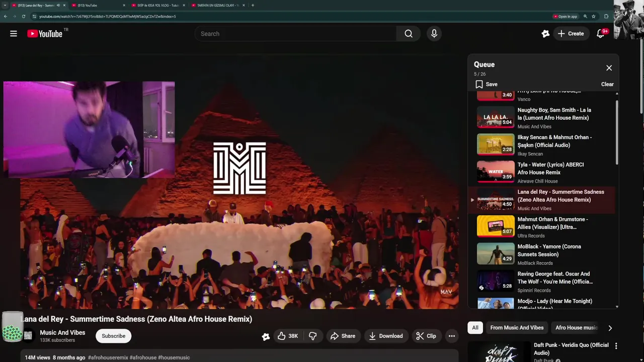
Task: Open more actions three-dot menu beside Clip
Action: pyautogui.click(x=452, y=336)
